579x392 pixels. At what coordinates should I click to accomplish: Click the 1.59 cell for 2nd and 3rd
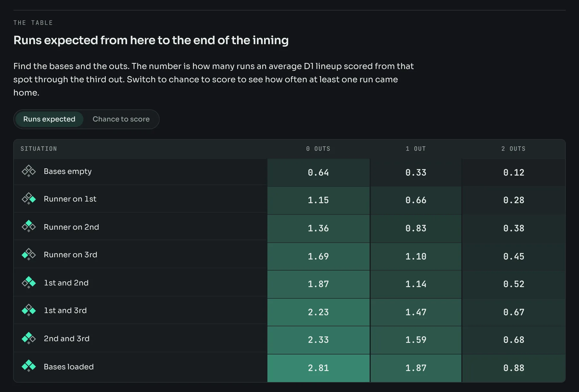(416, 340)
